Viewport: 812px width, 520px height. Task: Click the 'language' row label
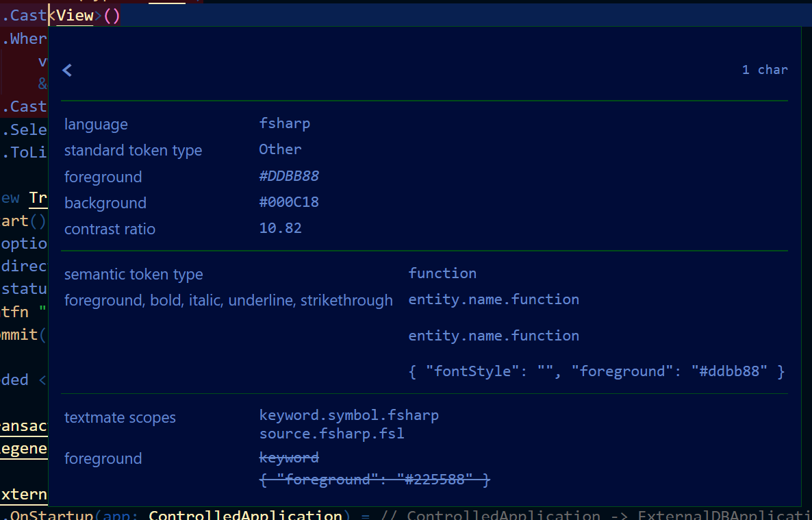tap(96, 125)
